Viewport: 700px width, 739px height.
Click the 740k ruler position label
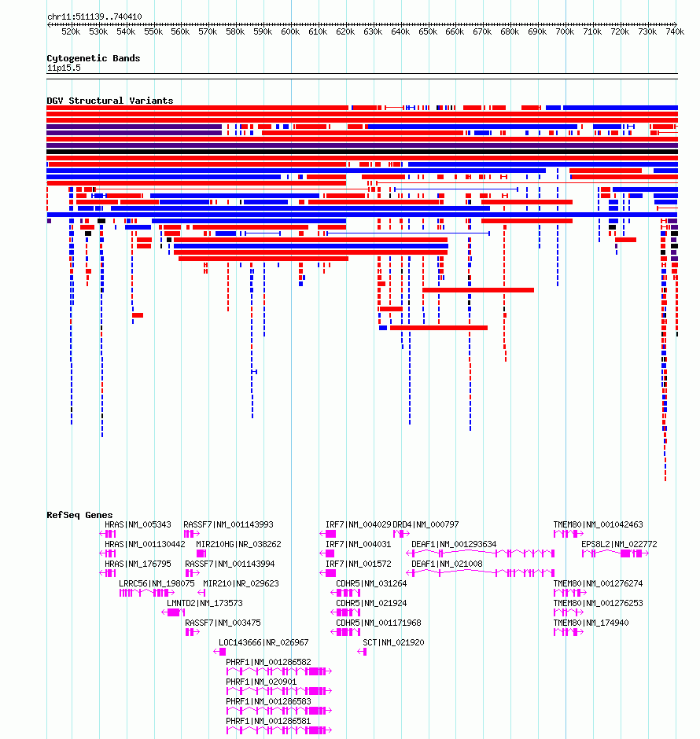click(675, 31)
